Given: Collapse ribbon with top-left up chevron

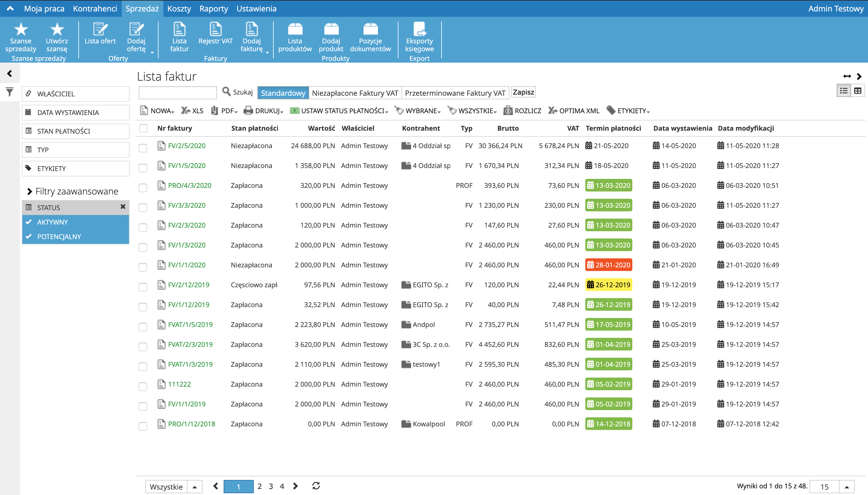Looking at the screenshot, I should click(x=10, y=8).
